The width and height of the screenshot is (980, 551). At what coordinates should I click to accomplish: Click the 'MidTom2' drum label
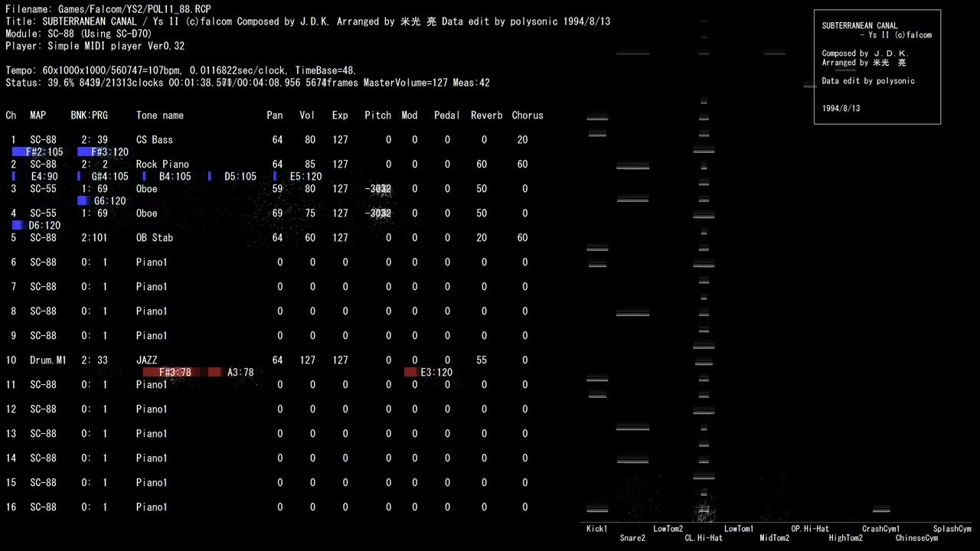[x=775, y=538]
